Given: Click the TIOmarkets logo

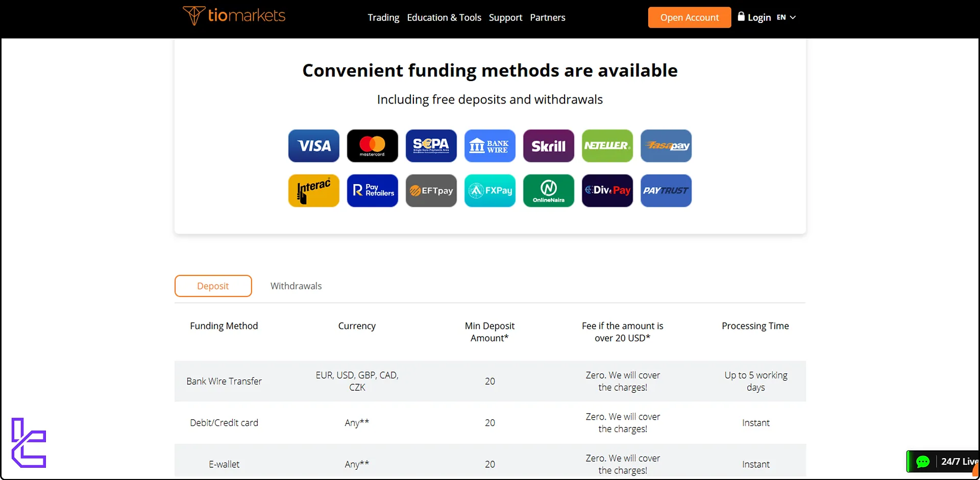Looking at the screenshot, I should (234, 16).
